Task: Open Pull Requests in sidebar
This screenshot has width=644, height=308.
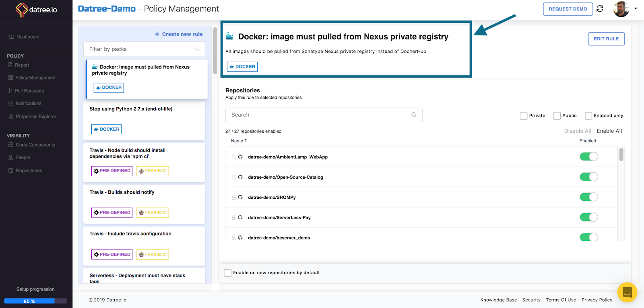Action: pyautogui.click(x=29, y=91)
